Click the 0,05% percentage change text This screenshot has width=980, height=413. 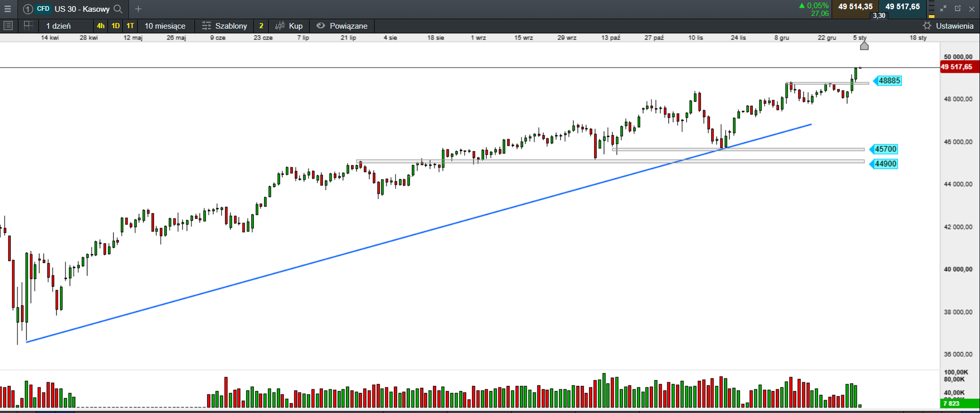(x=818, y=6)
